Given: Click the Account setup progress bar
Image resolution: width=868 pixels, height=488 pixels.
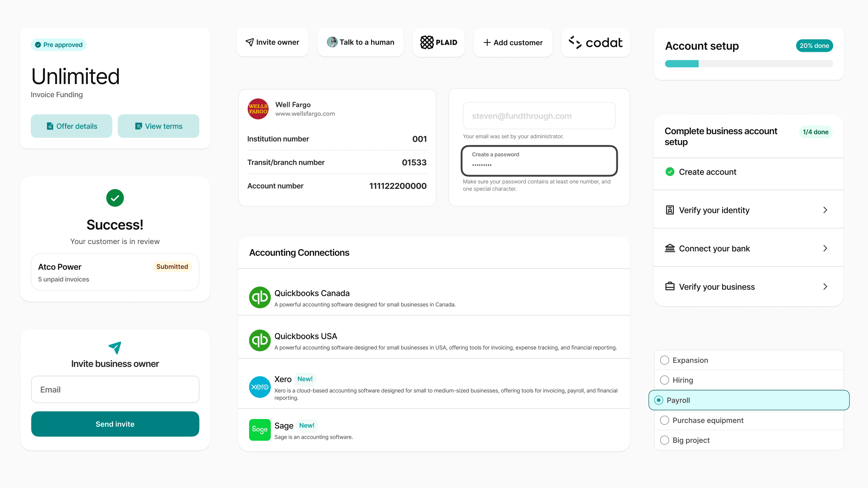Looking at the screenshot, I should pyautogui.click(x=748, y=64).
